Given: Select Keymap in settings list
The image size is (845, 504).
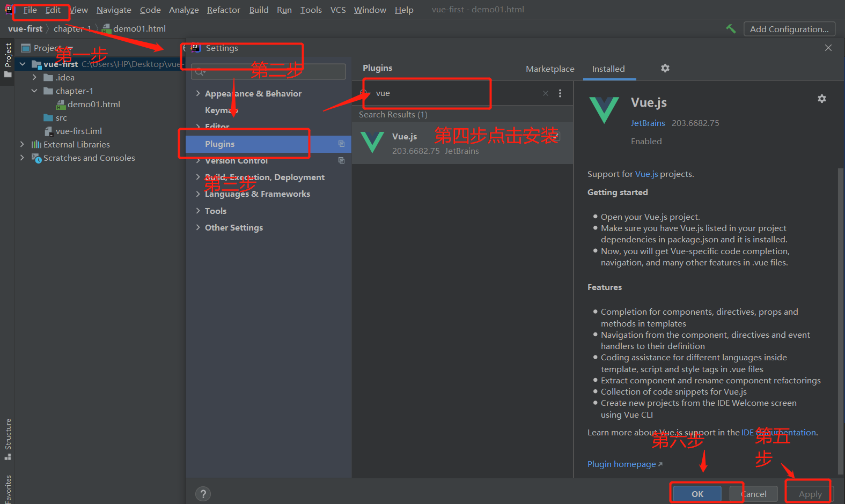Looking at the screenshot, I should click(222, 110).
